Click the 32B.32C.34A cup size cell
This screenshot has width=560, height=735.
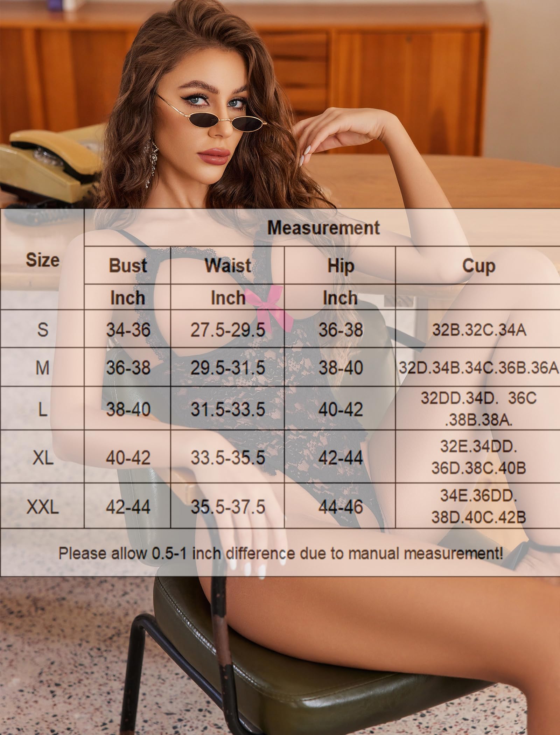(479, 330)
